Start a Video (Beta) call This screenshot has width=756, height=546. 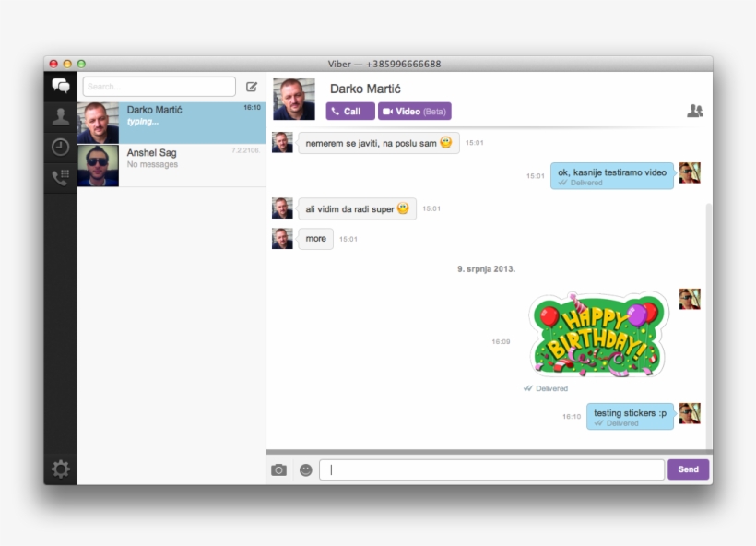413,111
